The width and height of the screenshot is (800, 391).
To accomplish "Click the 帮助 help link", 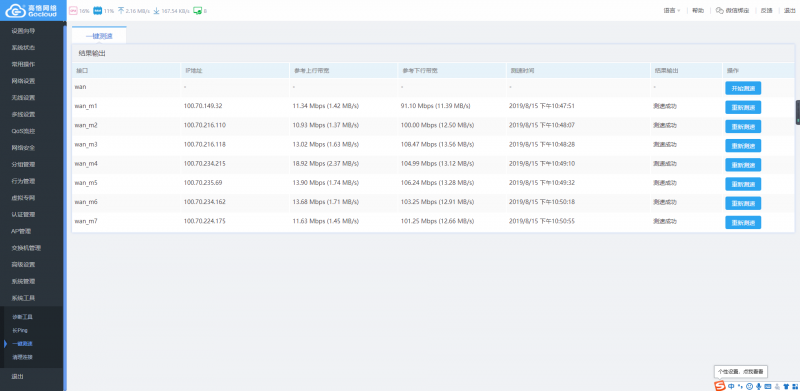I will point(698,11).
